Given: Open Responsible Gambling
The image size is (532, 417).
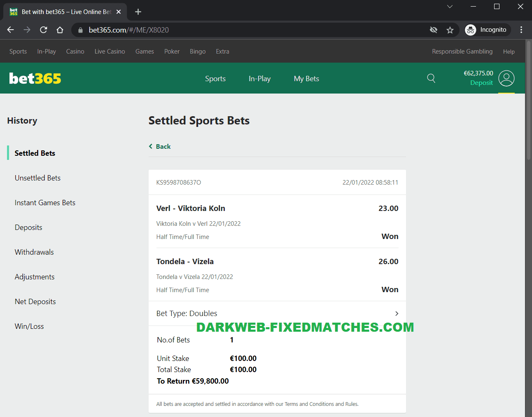Looking at the screenshot, I should point(462,52).
